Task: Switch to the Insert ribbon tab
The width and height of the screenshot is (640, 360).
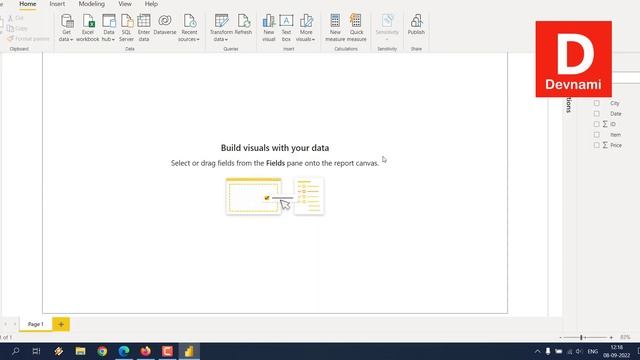Action: pyautogui.click(x=57, y=4)
